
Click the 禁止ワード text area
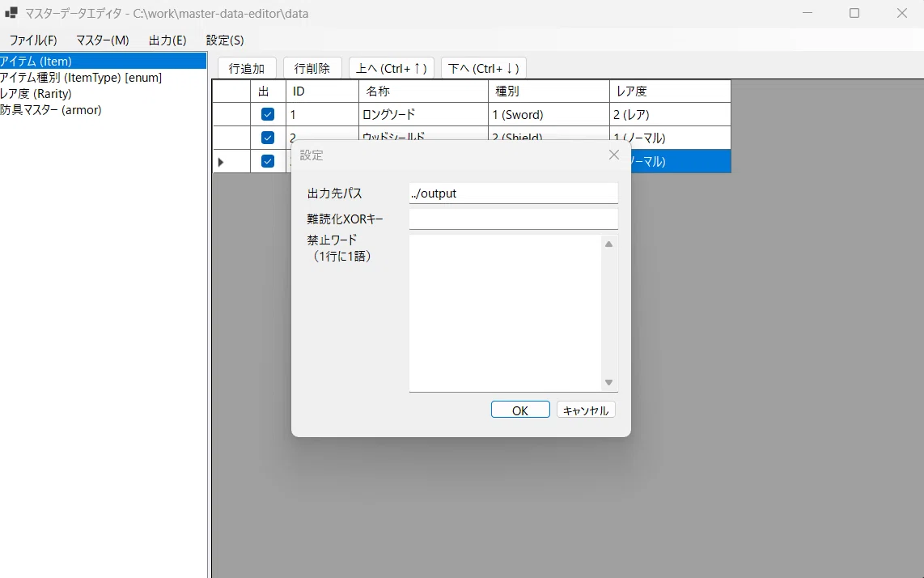505,312
